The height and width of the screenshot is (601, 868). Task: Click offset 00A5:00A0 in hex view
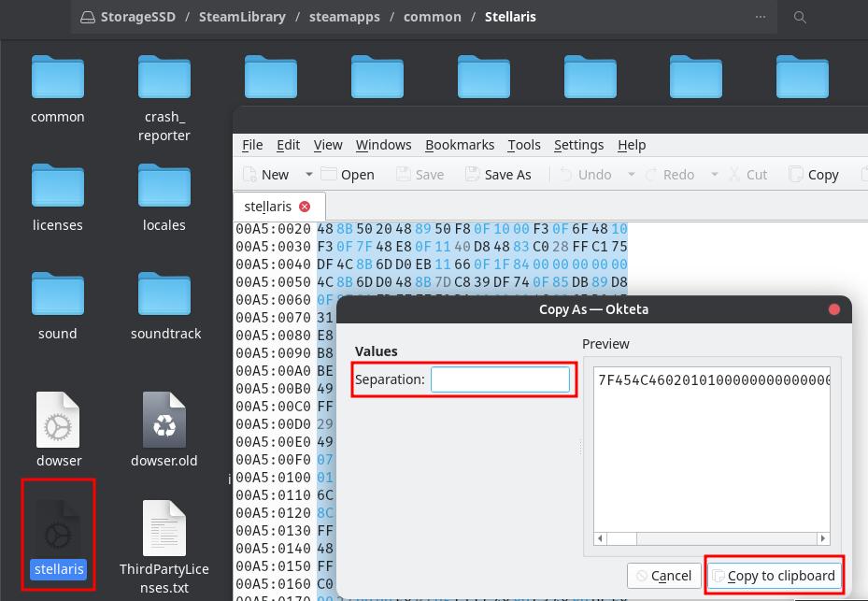tap(273, 370)
